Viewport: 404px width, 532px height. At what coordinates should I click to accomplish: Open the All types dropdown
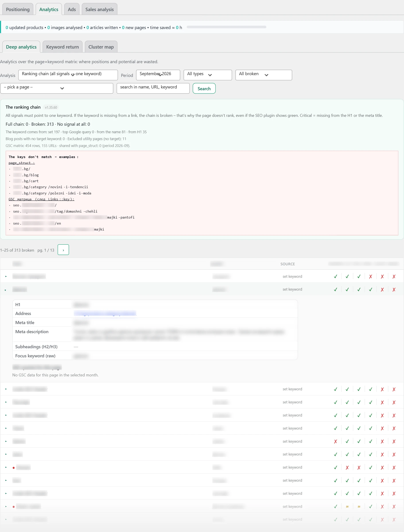click(208, 75)
